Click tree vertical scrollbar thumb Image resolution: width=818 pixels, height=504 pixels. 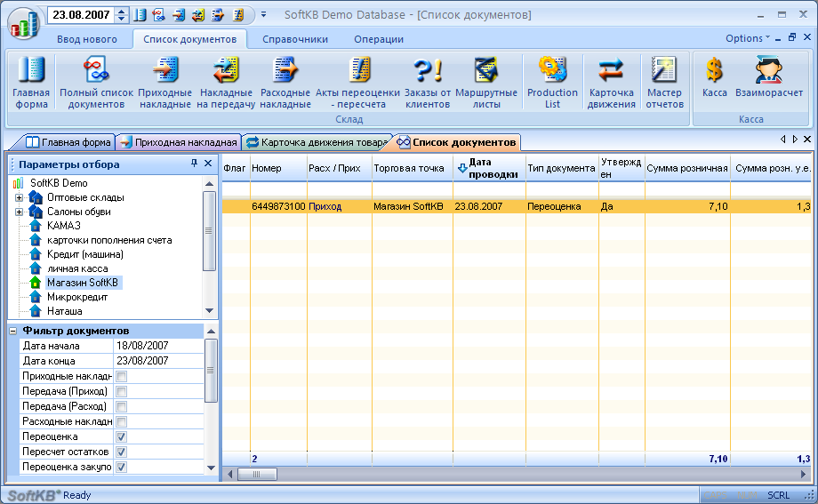pyautogui.click(x=209, y=230)
